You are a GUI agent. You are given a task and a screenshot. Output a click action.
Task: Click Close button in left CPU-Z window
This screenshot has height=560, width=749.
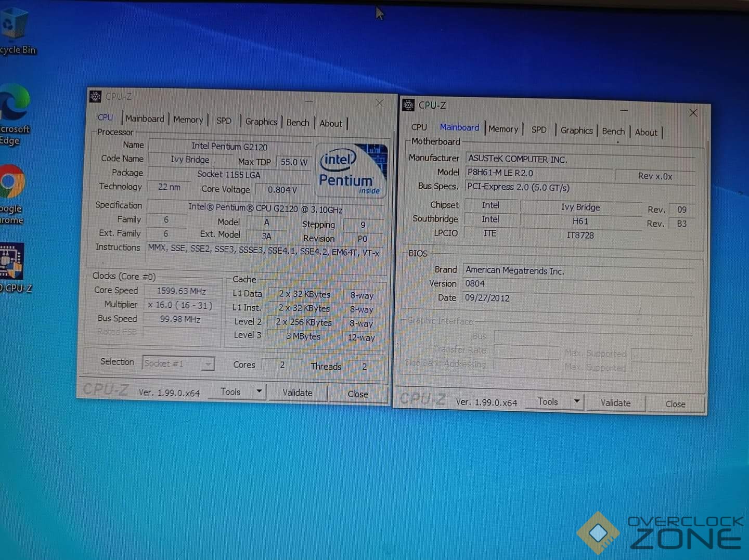point(358,394)
